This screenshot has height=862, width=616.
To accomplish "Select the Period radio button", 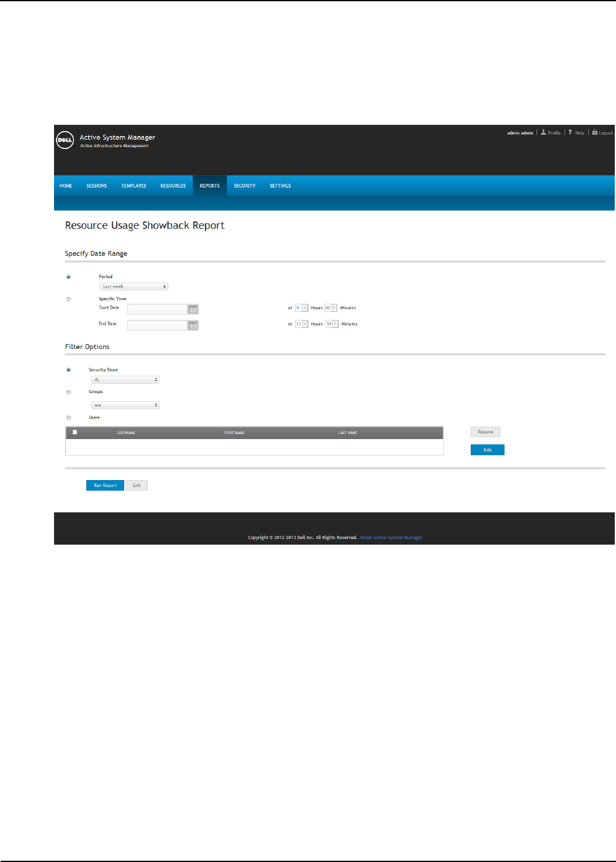I will (68, 277).
